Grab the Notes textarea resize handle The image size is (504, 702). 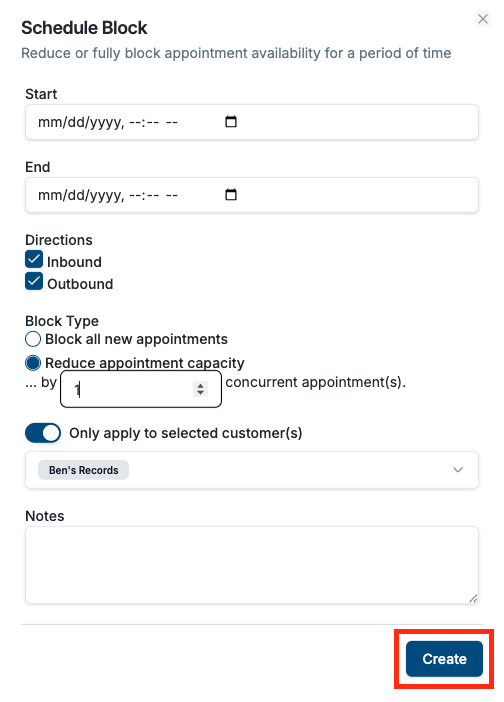473,599
